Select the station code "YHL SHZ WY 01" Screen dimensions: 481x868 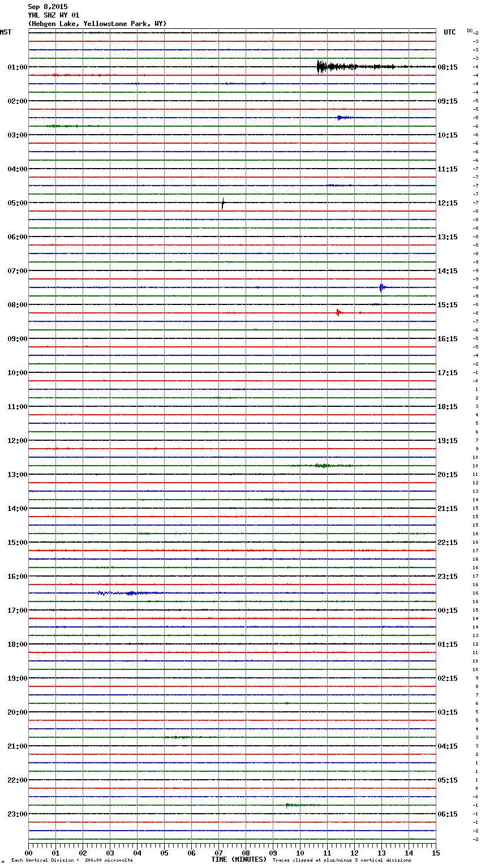point(54,15)
